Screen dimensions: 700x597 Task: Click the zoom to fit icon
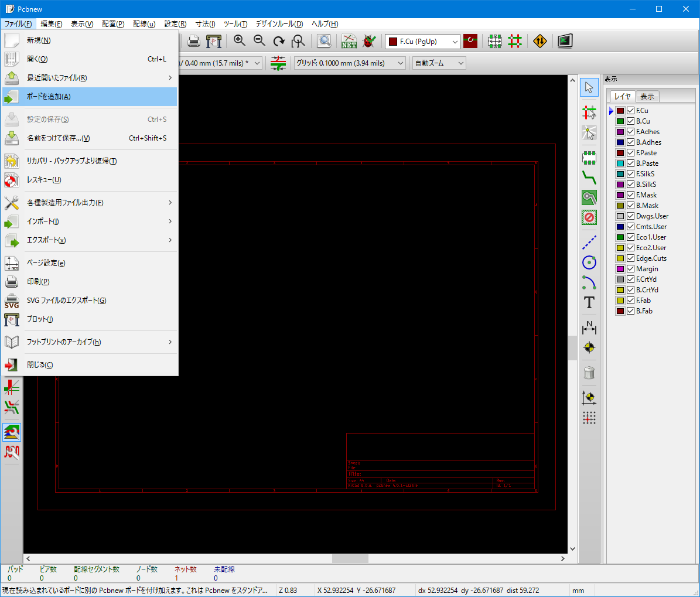point(298,41)
